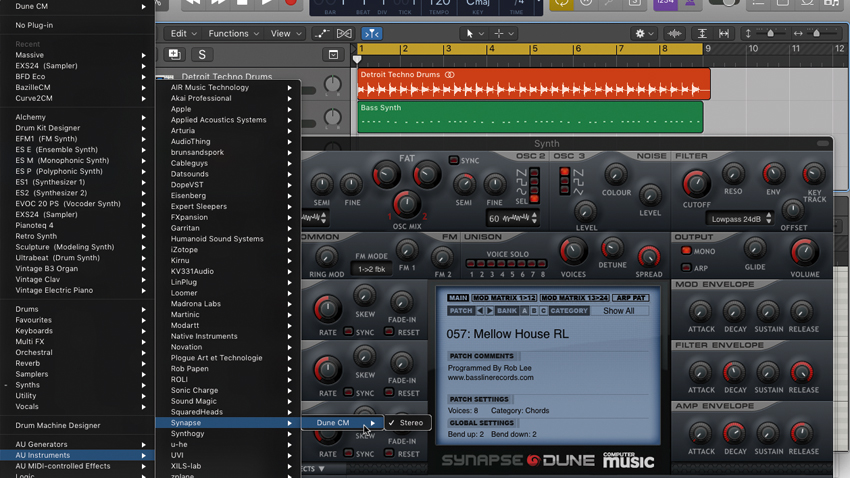
Task: Click the noise COLOUR knob
Action: click(x=615, y=175)
